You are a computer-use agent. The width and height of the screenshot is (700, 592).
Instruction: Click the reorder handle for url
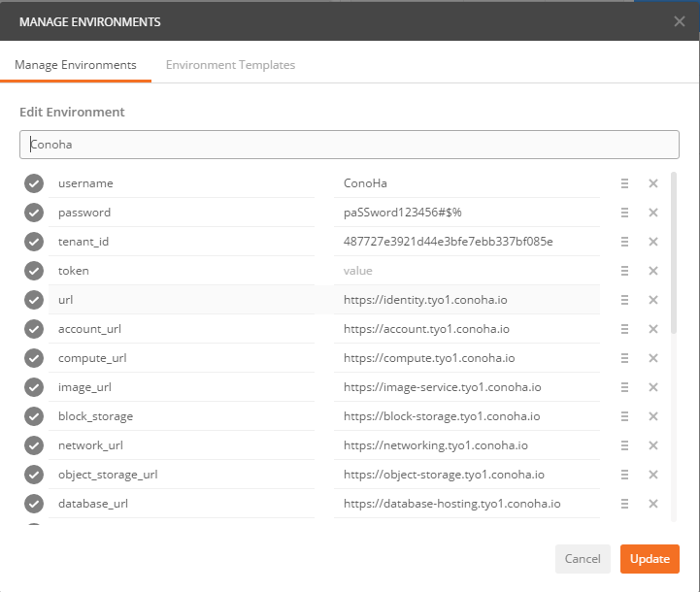pyautogui.click(x=624, y=300)
